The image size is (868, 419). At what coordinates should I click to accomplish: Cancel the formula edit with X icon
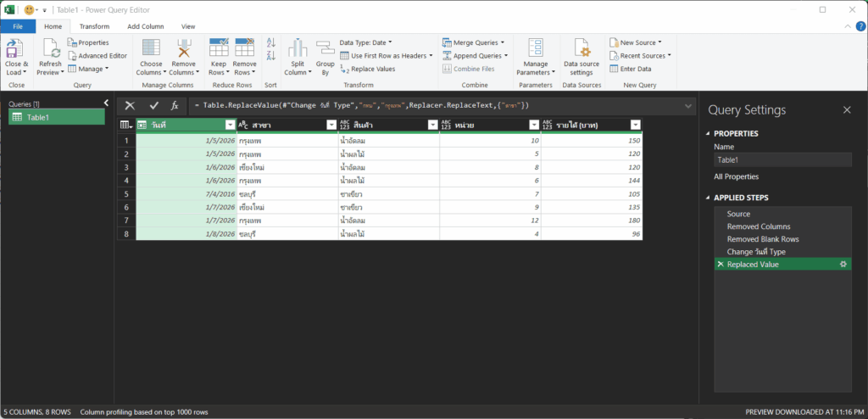(x=130, y=106)
